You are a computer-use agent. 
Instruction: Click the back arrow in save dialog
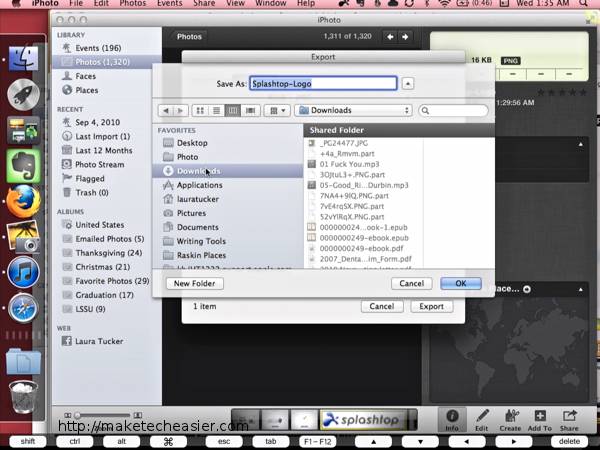(165, 111)
